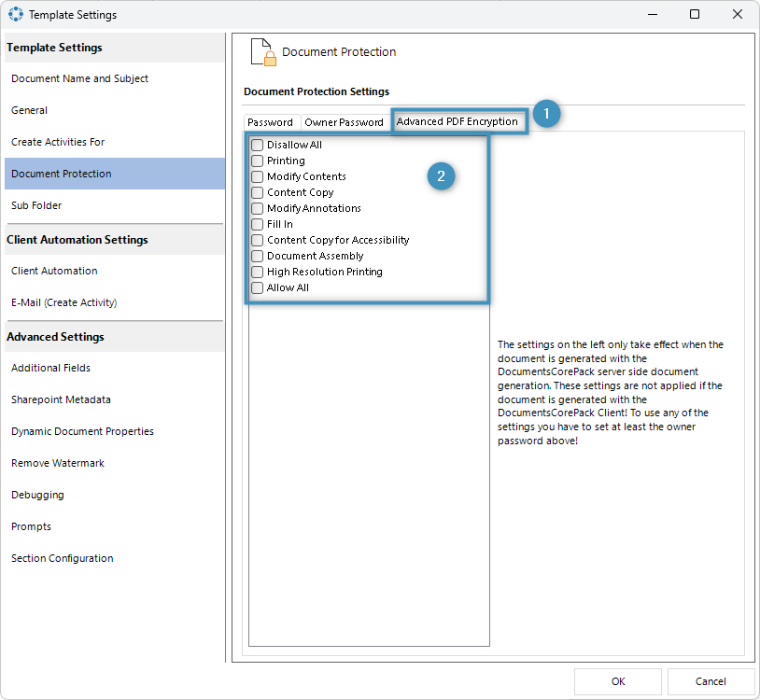Enable the Document Assembly checkbox
760x700 pixels.
258,257
